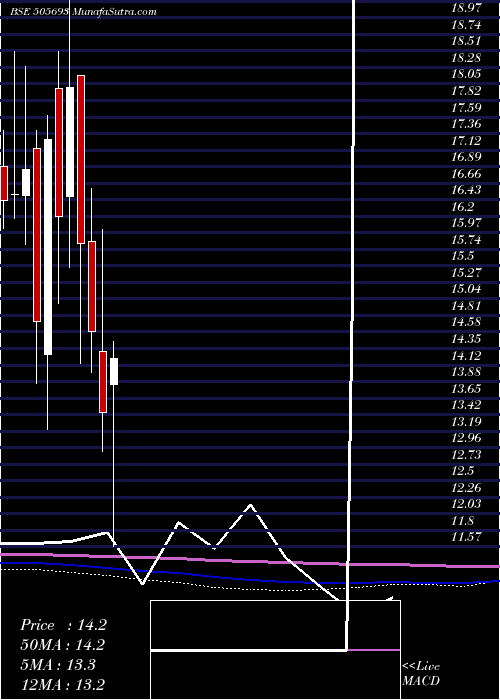
Task: Click the 12MA : 13.2 readout
Action: pos(63,685)
